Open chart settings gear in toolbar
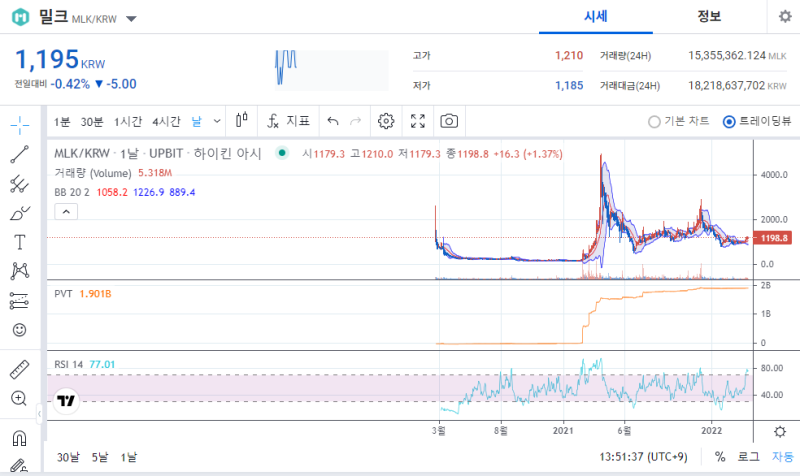 tap(386, 121)
